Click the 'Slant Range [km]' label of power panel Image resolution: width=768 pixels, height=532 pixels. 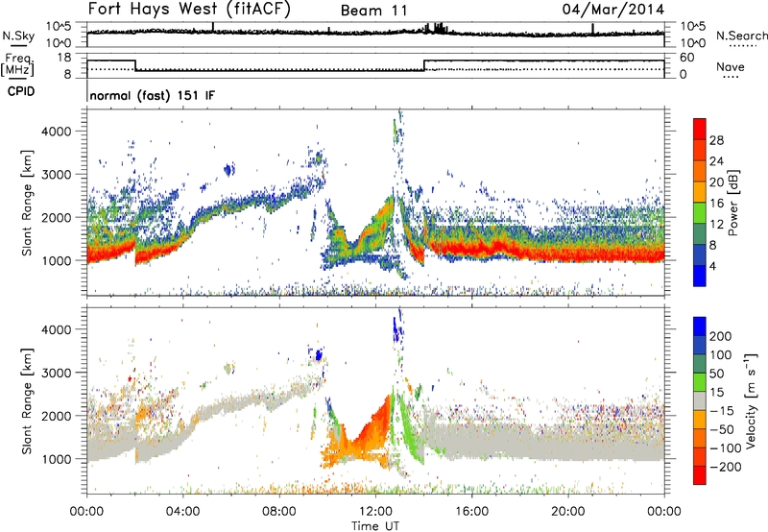(x=27, y=203)
